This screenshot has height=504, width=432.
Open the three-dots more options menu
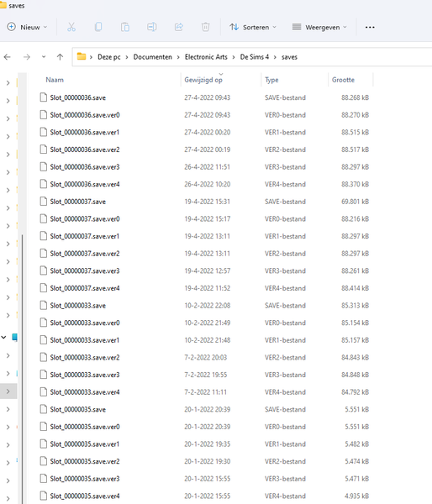370,28
